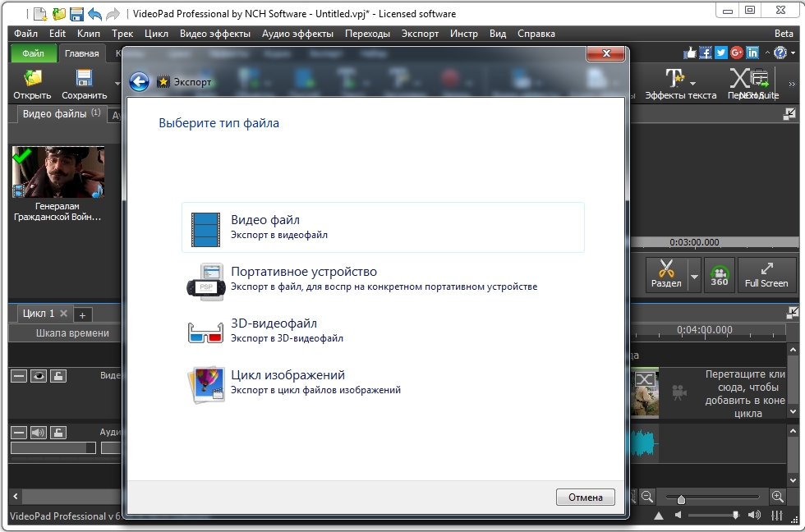
Task: Click the timeline zoom out magnifier
Action: 647,497
